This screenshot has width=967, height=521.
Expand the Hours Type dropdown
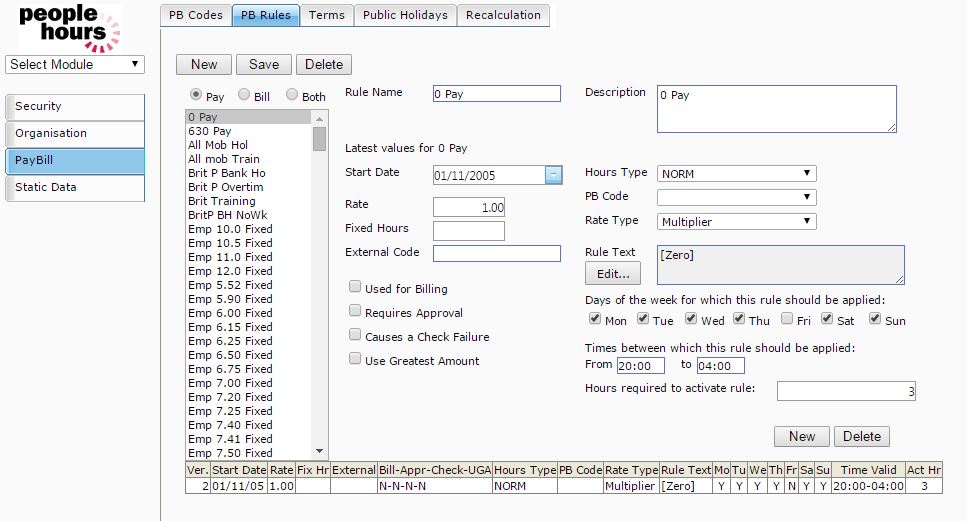[x=736, y=174]
